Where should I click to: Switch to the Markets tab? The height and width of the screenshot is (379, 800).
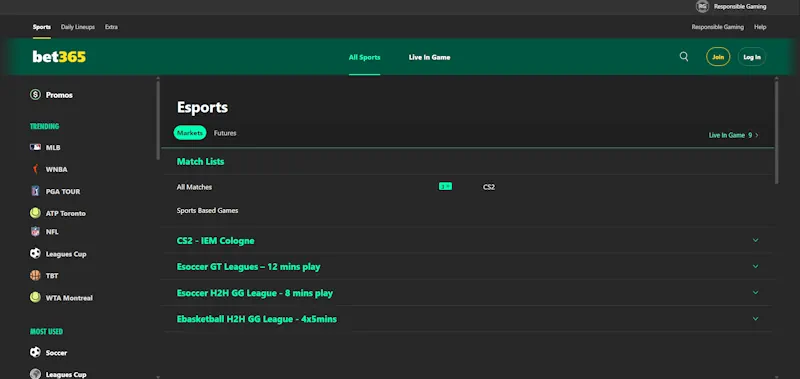pyautogui.click(x=190, y=133)
